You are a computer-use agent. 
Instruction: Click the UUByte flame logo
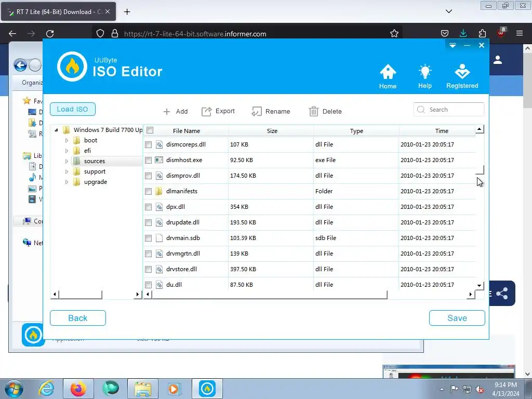tap(72, 66)
